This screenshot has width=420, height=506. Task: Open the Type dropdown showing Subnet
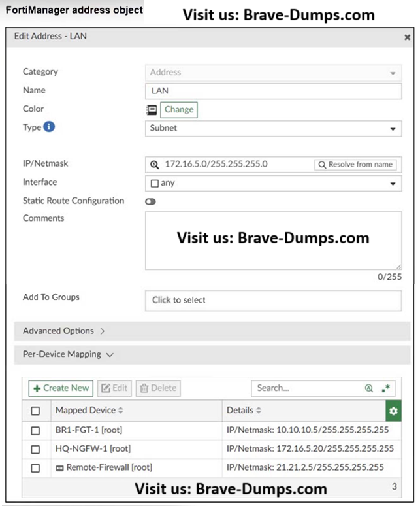[273, 129]
